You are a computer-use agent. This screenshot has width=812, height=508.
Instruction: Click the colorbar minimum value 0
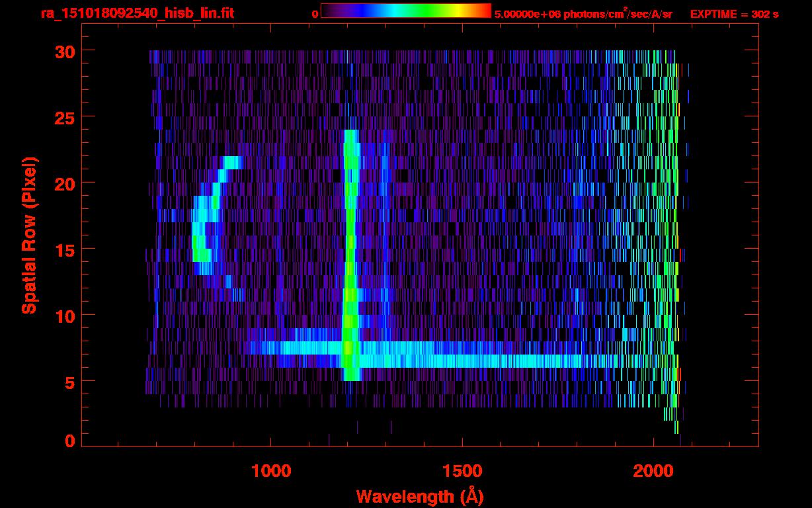[x=315, y=13]
